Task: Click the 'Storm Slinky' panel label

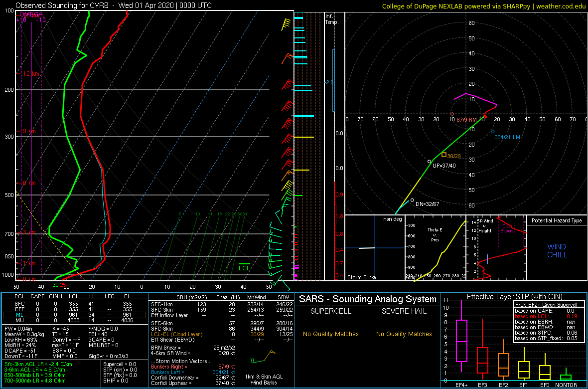Action: click(x=362, y=277)
